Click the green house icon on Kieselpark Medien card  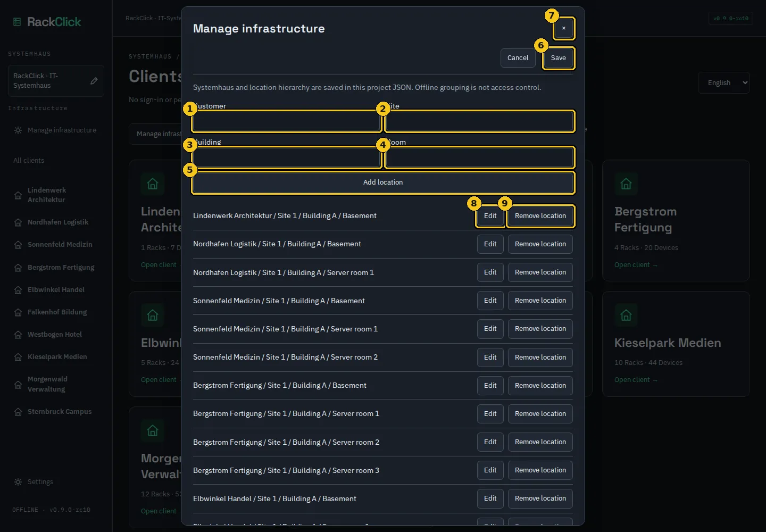[x=626, y=315]
